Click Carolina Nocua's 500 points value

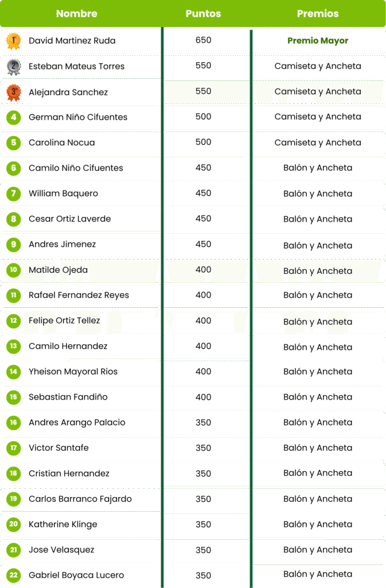[203, 142]
